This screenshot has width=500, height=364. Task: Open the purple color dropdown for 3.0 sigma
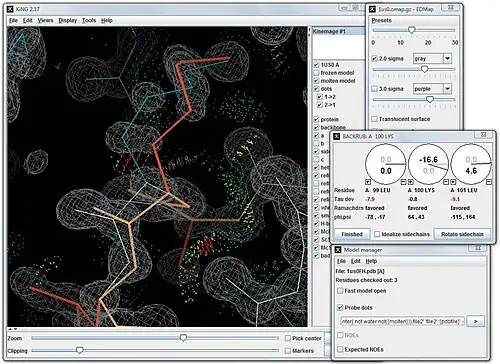(x=447, y=89)
